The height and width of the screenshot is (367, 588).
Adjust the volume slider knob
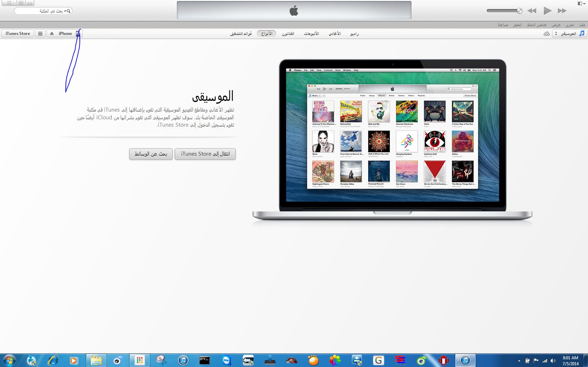(520, 11)
